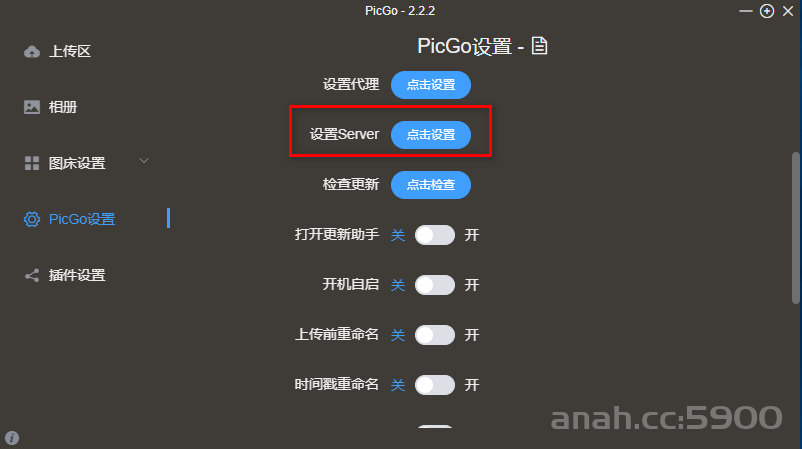
Task: Click the gear icon beside PicGo设置
Action: click(x=32, y=219)
